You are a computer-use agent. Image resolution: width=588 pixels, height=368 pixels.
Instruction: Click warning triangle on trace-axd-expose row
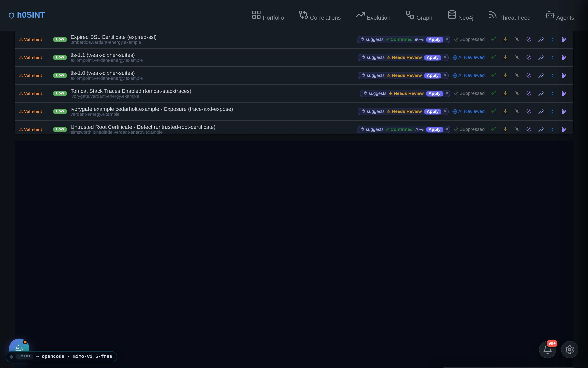505,111
